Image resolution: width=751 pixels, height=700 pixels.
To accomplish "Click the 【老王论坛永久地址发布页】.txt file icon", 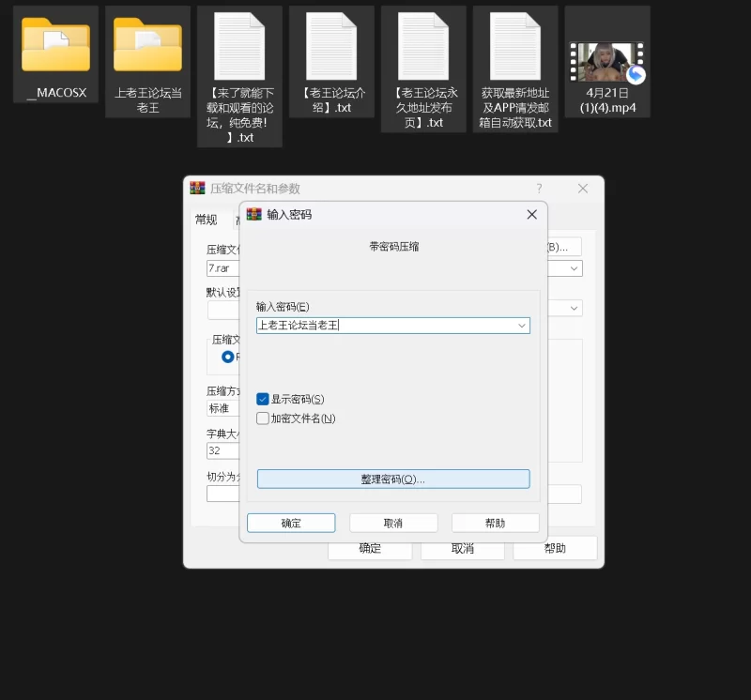I will point(423,47).
